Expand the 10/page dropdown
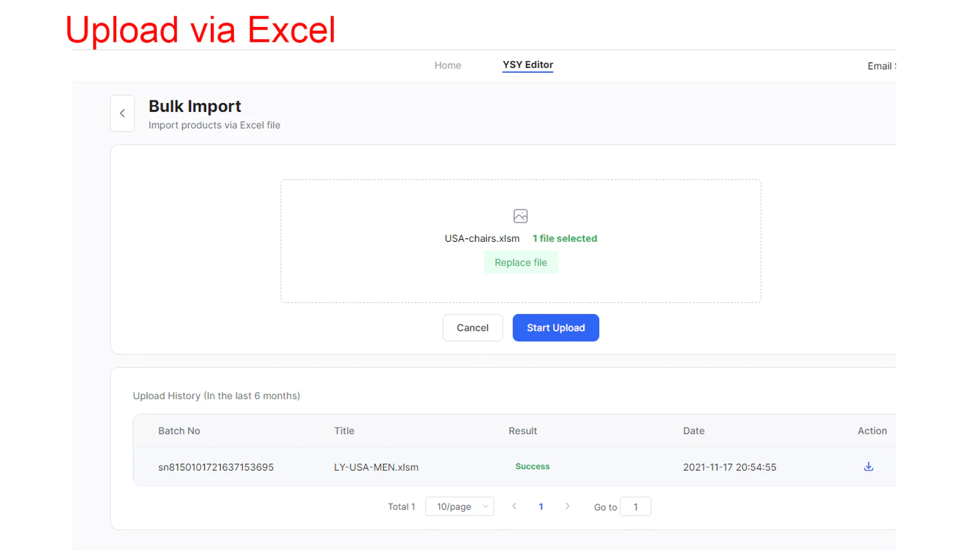The height and width of the screenshot is (551, 980). (459, 507)
